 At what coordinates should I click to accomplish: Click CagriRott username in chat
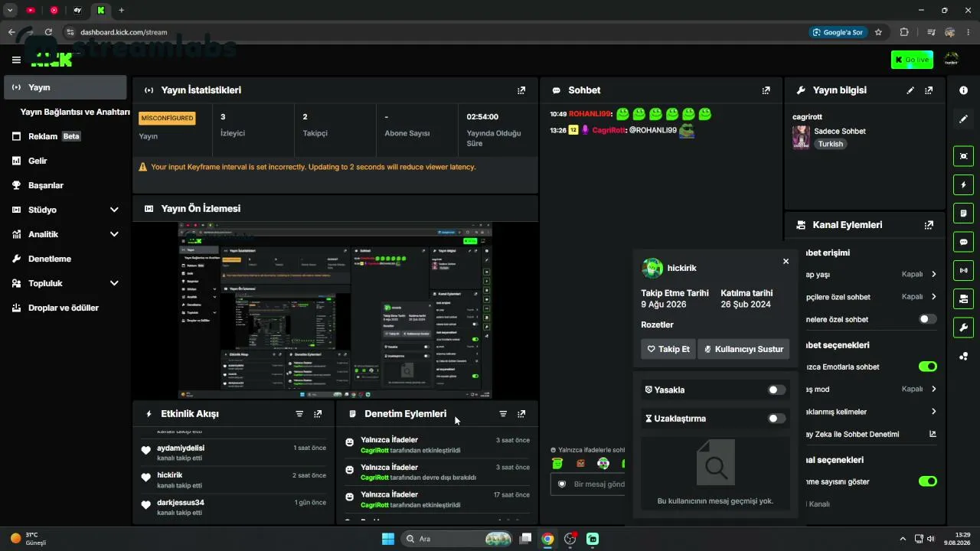point(609,130)
